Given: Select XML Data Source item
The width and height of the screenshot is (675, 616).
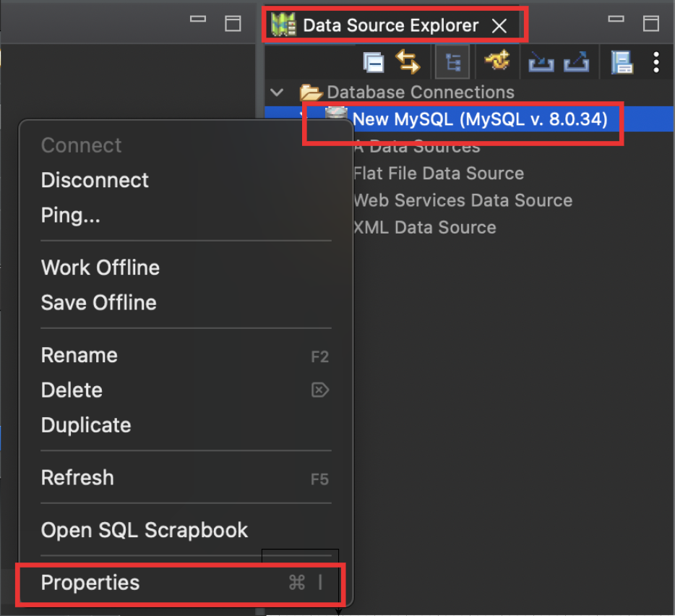Looking at the screenshot, I should click(424, 228).
